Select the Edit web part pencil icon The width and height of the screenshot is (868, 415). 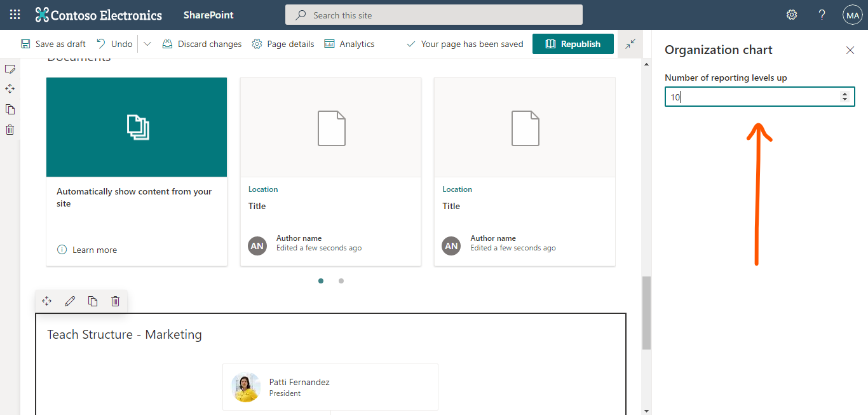(x=70, y=301)
